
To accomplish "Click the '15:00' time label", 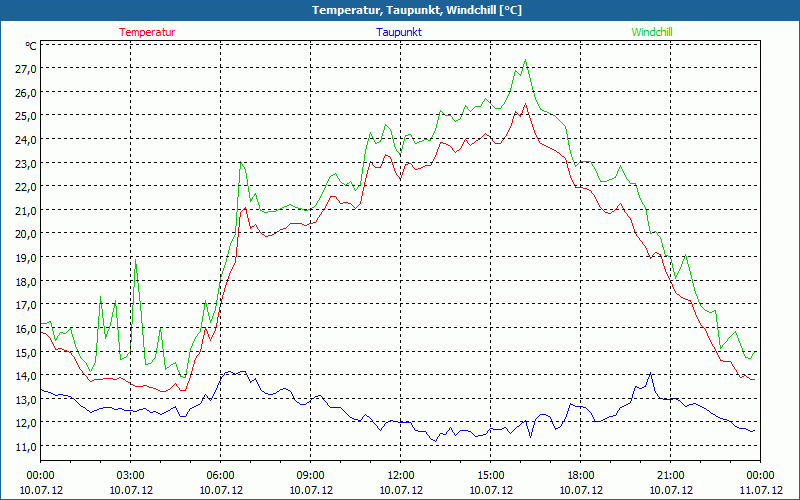I will (x=490, y=476).
